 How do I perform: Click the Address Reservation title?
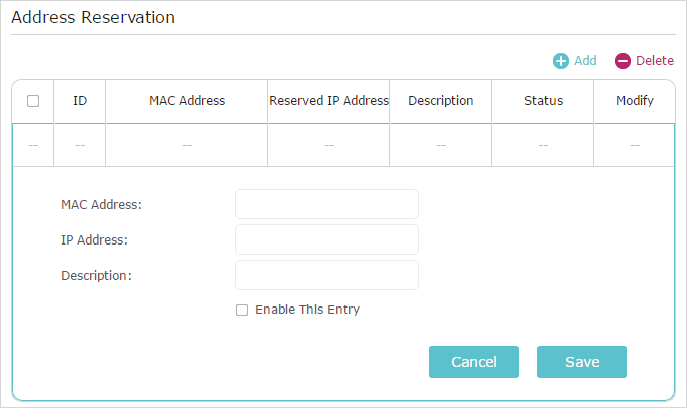pos(93,17)
